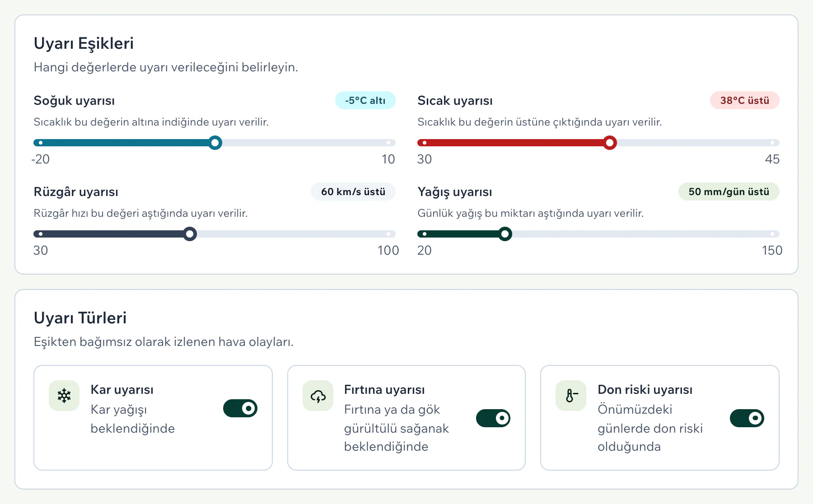813x504 pixels.
Task: Click the 100 maximum value of wind slider
Action: pyautogui.click(x=388, y=250)
